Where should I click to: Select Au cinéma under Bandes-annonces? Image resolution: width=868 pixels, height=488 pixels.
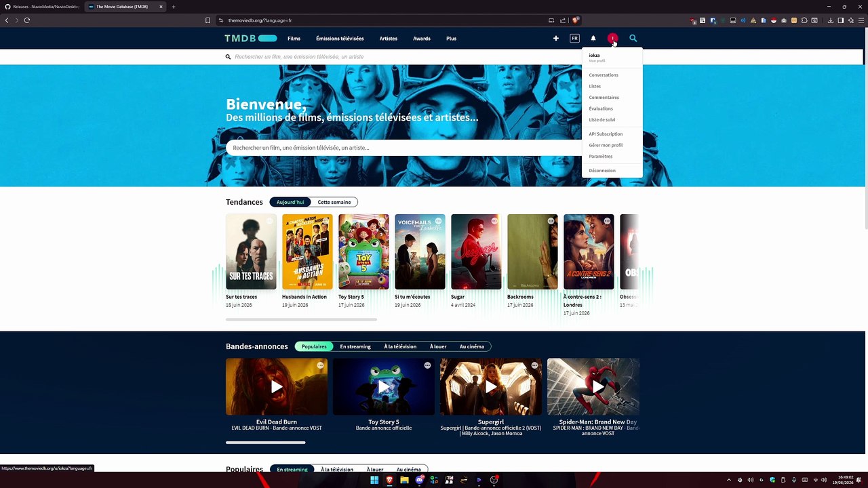click(472, 346)
